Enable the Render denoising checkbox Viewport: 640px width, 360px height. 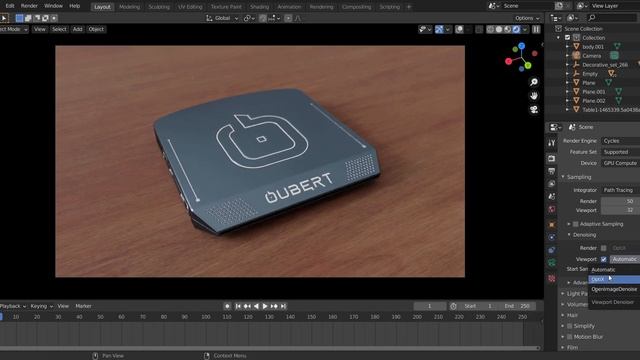603,248
